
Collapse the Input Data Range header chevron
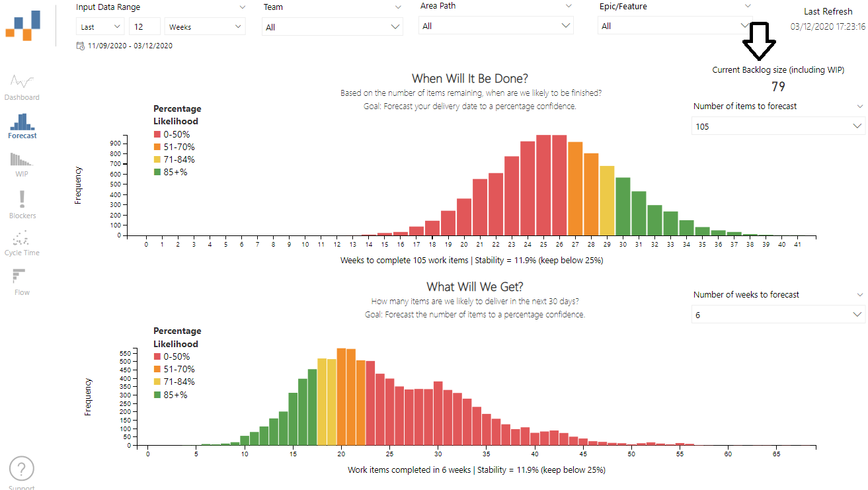(x=243, y=7)
